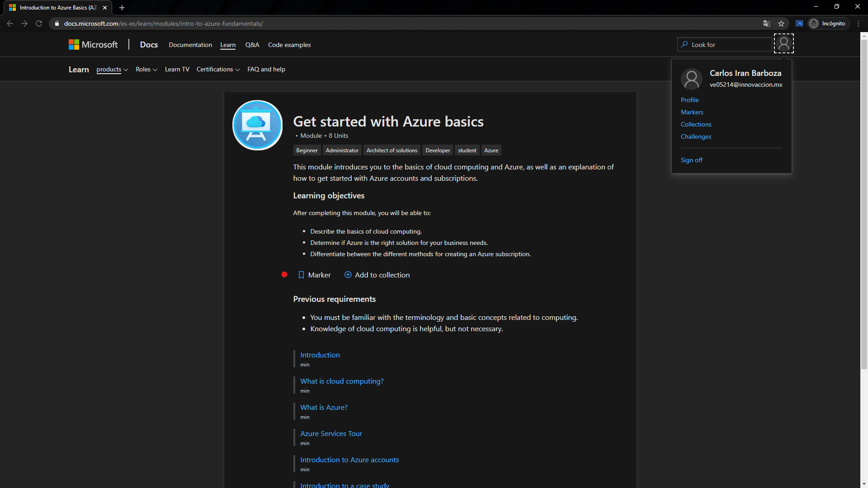
Task: Click the search magnifier icon
Action: coord(684,44)
